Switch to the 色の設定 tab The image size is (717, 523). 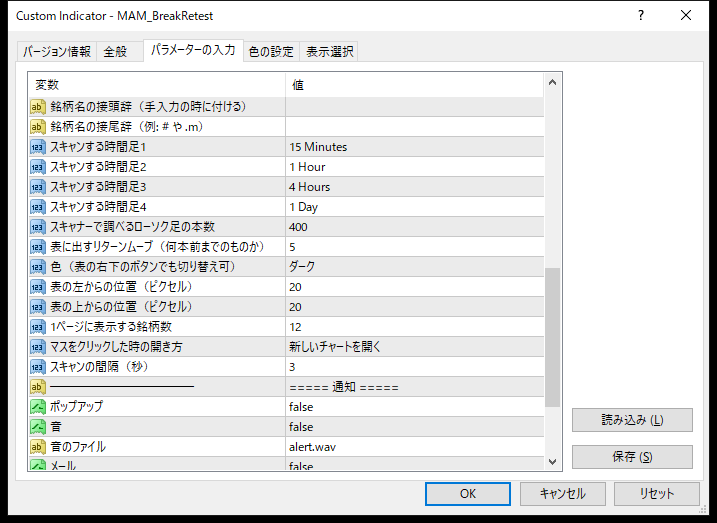coord(271,52)
